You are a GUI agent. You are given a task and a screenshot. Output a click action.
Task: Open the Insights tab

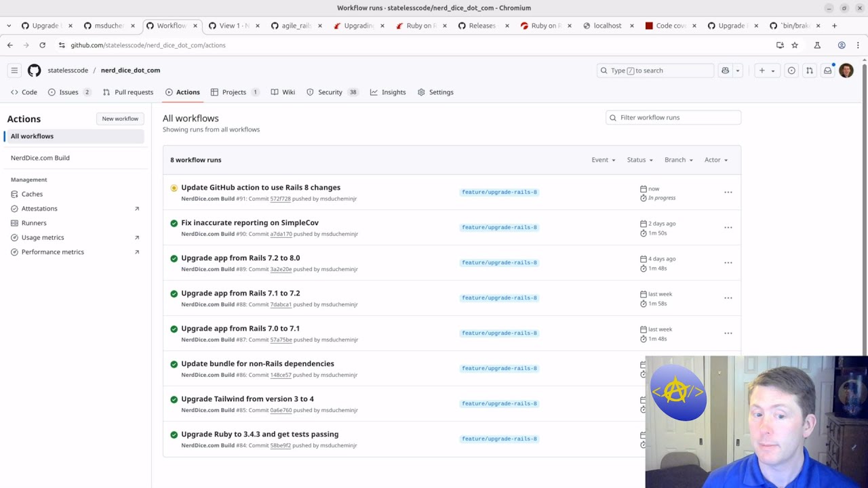point(388,92)
